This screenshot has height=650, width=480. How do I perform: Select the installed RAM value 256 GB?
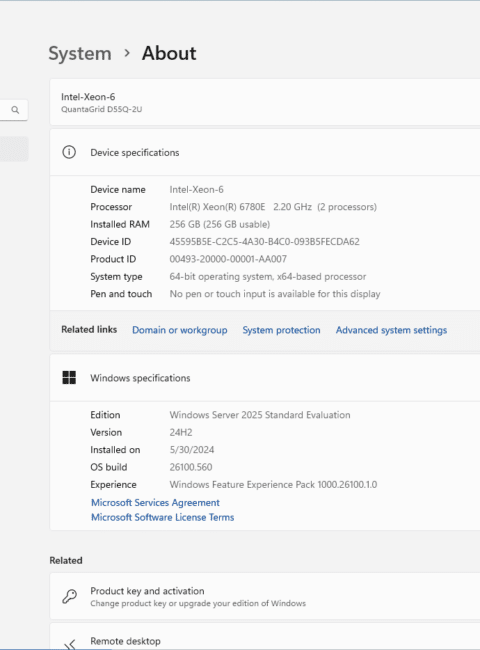coord(220,224)
